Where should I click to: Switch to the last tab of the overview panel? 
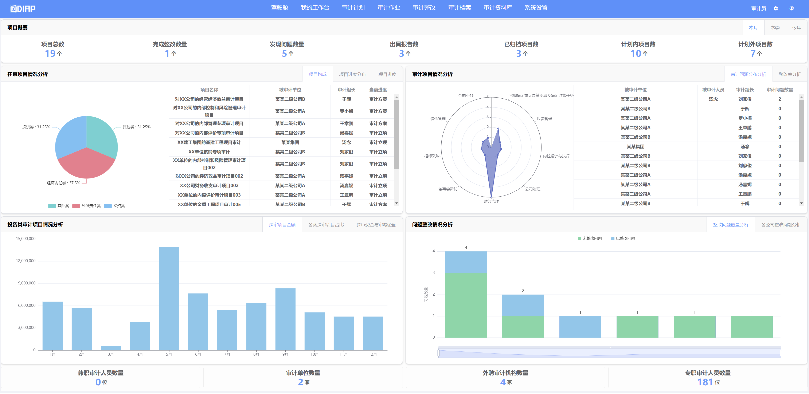point(795,28)
